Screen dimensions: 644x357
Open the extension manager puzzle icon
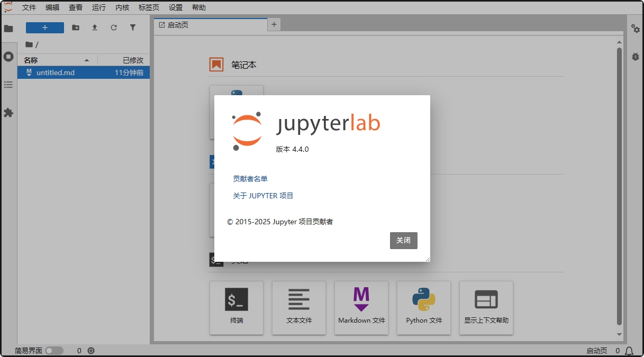[8, 113]
